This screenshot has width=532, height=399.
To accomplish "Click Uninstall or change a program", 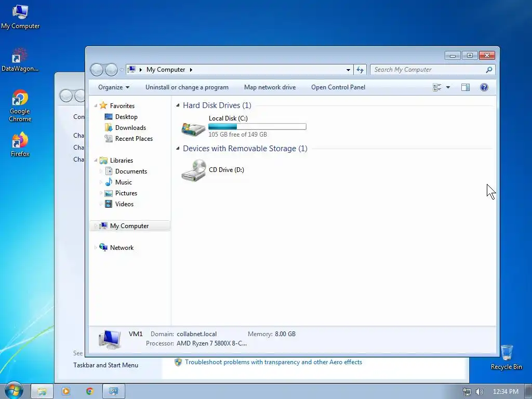I will [187, 87].
